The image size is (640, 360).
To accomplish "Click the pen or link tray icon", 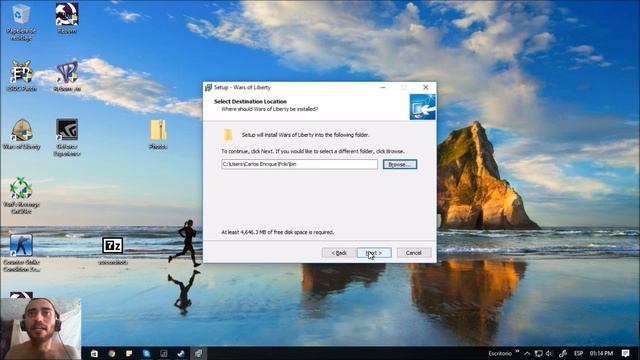I will [563, 353].
